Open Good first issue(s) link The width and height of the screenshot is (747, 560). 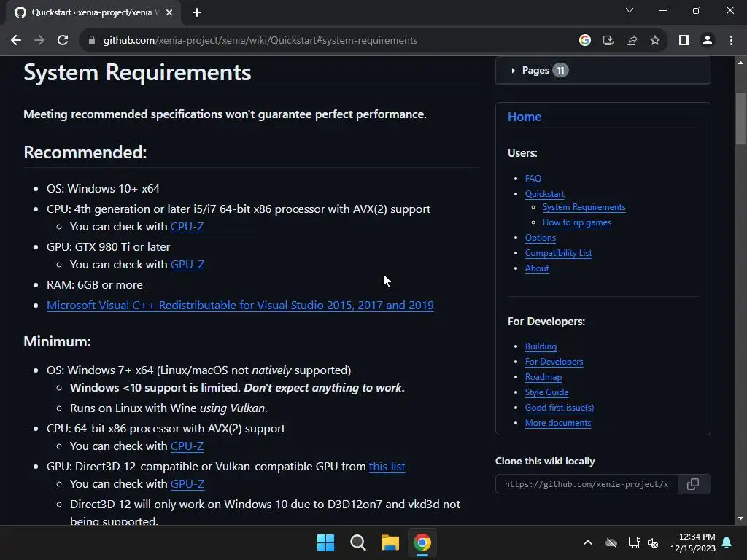[x=560, y=407]
